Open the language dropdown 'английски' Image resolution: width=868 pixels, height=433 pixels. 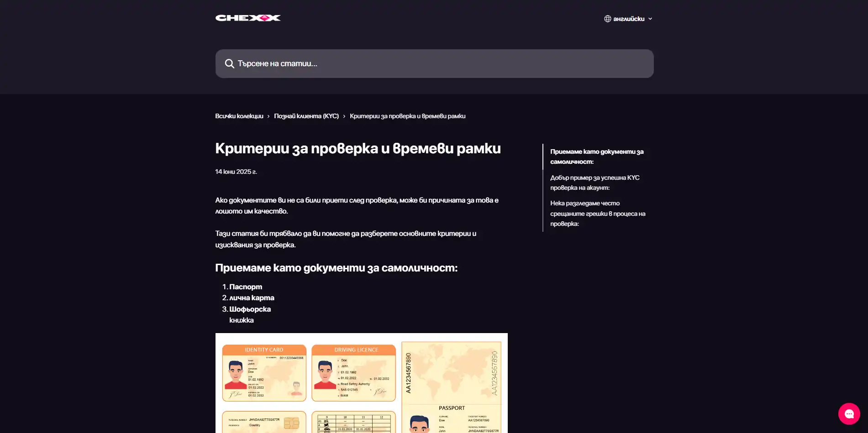[628, 19]
